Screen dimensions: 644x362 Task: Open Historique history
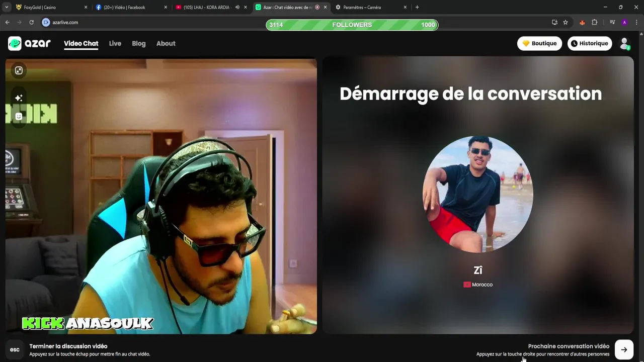(590, 43)
